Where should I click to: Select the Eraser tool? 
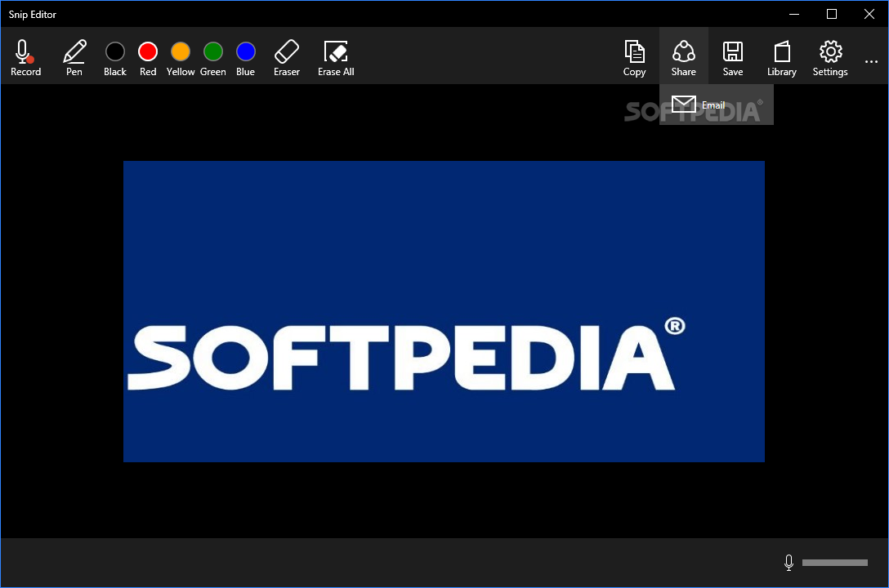286,57
